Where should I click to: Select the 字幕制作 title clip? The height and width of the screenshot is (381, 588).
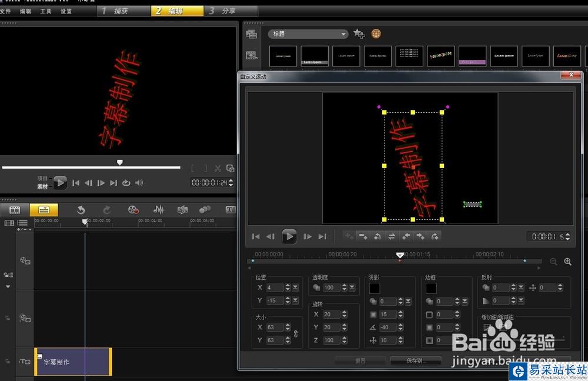73,362
